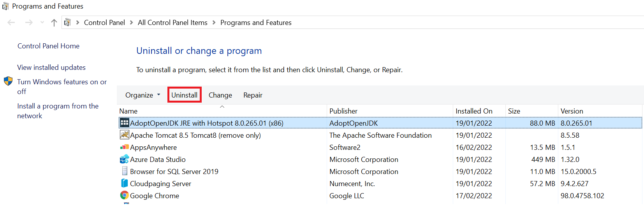The image size is (644, 206).
Task: Sort programs by Publisher column header
Action: click(x=343, y=111)
